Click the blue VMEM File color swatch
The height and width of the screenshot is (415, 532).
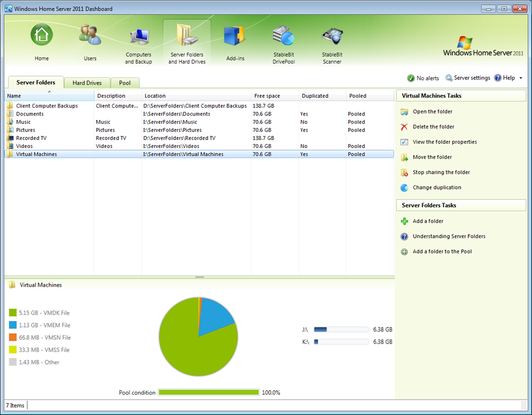[12, 325]
